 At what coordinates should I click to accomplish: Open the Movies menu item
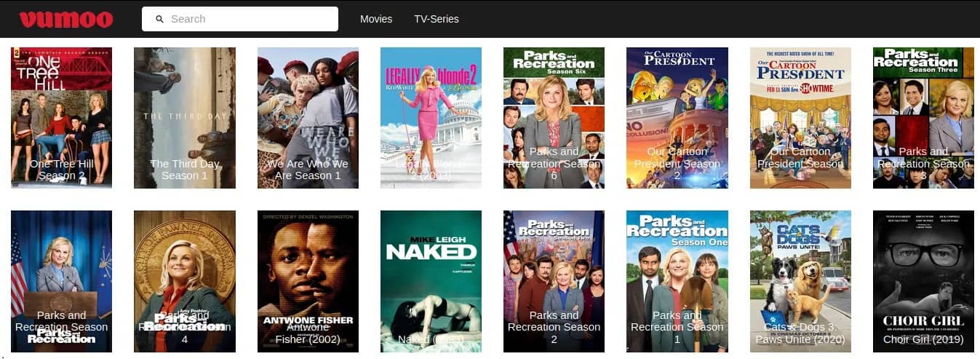pyautogui.click(x=376, y=19)
